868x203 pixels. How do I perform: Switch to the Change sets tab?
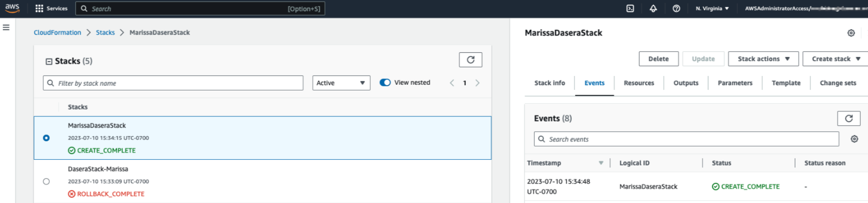[838, 83]
